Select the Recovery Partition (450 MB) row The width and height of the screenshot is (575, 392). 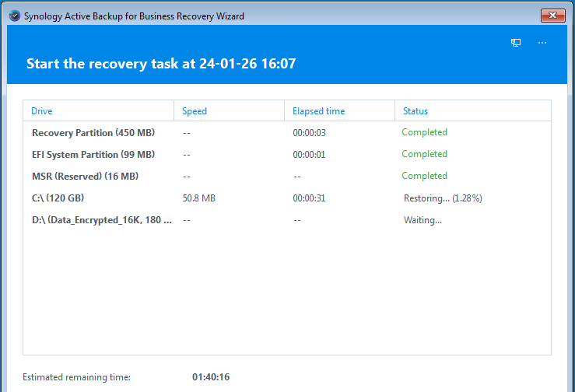click(287, 132)
